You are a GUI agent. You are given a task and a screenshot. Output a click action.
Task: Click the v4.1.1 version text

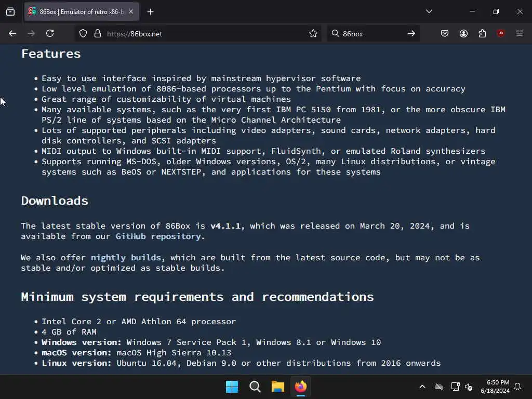225,226
